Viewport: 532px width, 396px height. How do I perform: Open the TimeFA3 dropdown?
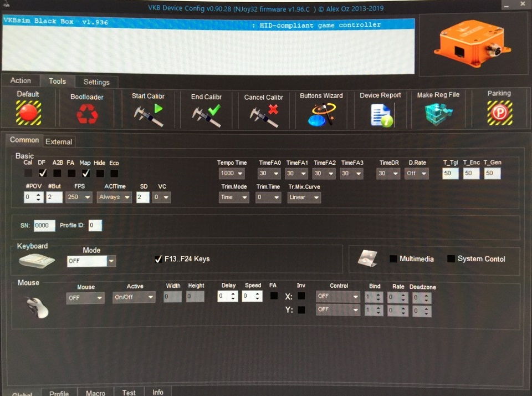(351, 174)
